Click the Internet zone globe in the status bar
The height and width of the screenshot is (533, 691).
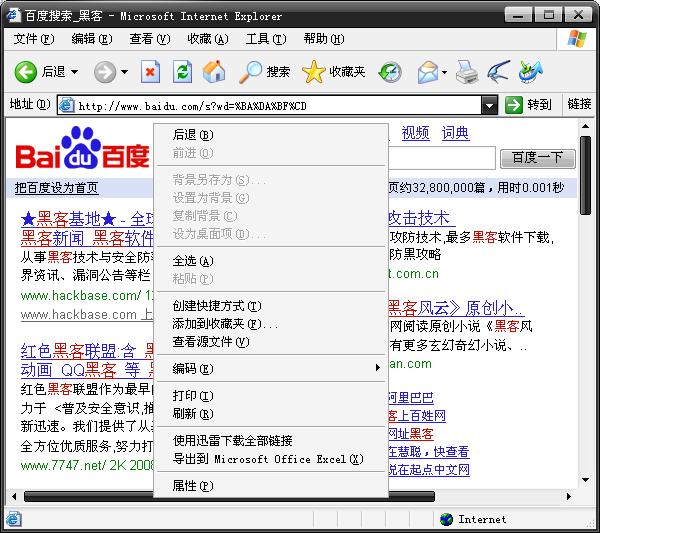point(446,519)
